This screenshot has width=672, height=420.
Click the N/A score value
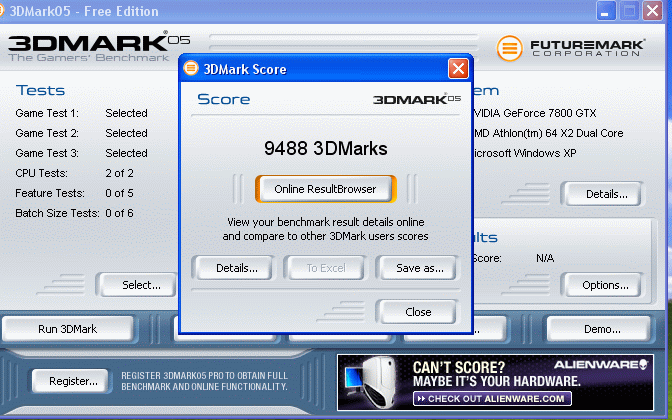click(545, 258)
